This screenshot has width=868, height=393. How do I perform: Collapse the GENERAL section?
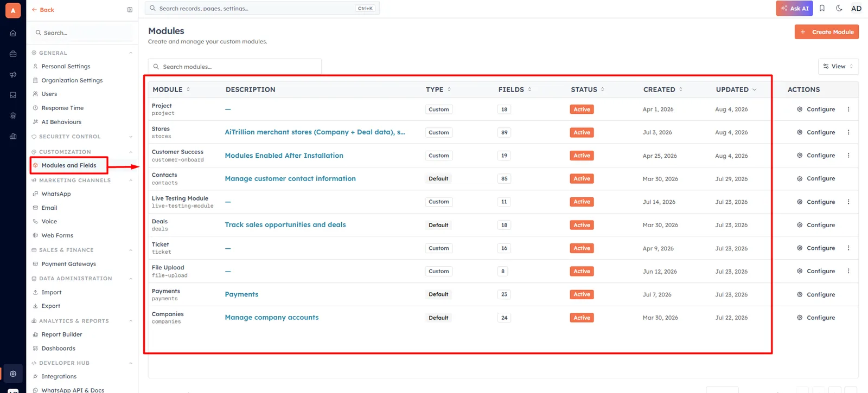coord(131,53)
